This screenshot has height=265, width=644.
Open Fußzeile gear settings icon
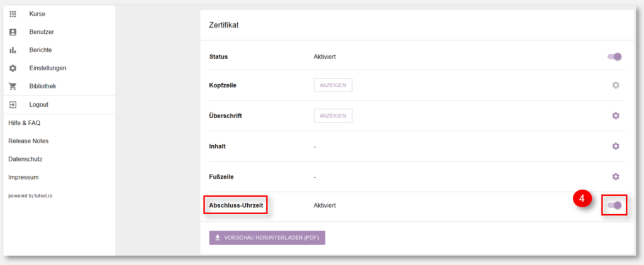(x=615, y=176)
